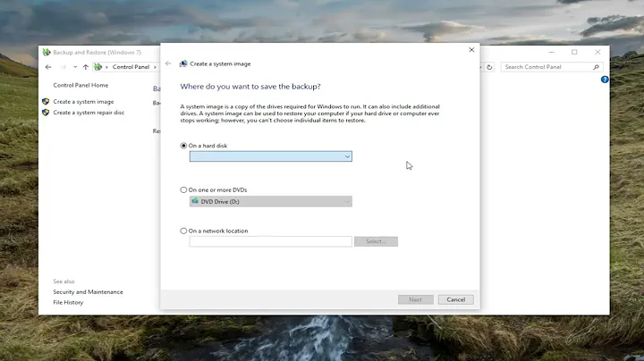Click the Control Panel breadcrumb
Viewport: 644px width, 361px height.
[x=131, y=67]
